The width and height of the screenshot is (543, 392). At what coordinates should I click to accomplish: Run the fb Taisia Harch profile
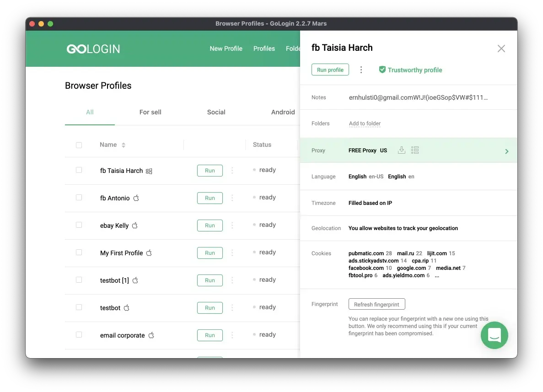pyautogui.click(x=210, y=170)
